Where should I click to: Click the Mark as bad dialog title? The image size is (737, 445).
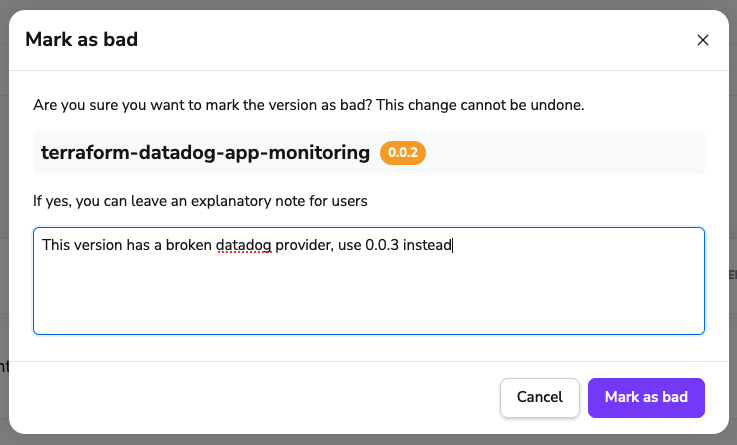[x=81, y=40]
